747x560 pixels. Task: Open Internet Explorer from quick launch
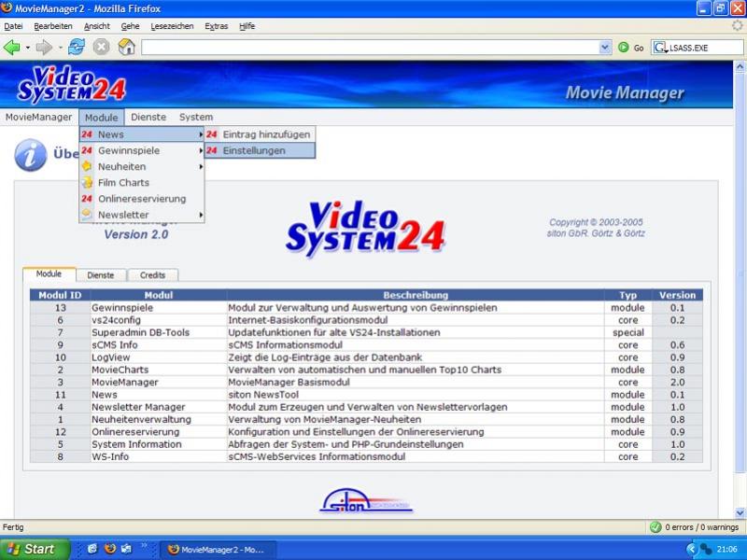coord(92,549)
